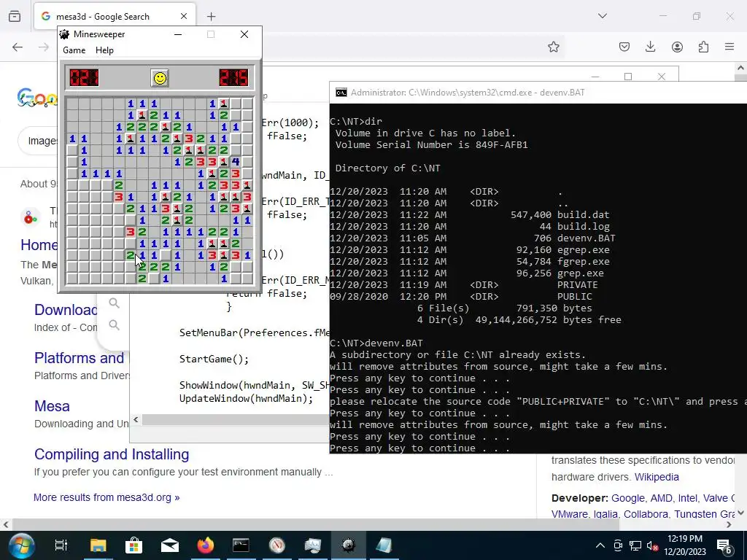The image size is (747, 560).
Task: Click the Firefox account profile icon
Action: click(677, 47)
